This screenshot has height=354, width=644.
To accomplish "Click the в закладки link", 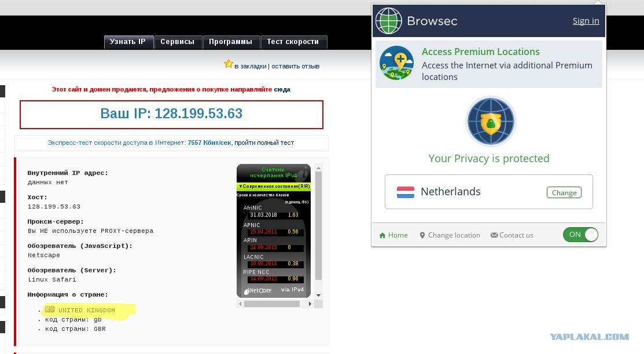I will (x=250, y=66).
